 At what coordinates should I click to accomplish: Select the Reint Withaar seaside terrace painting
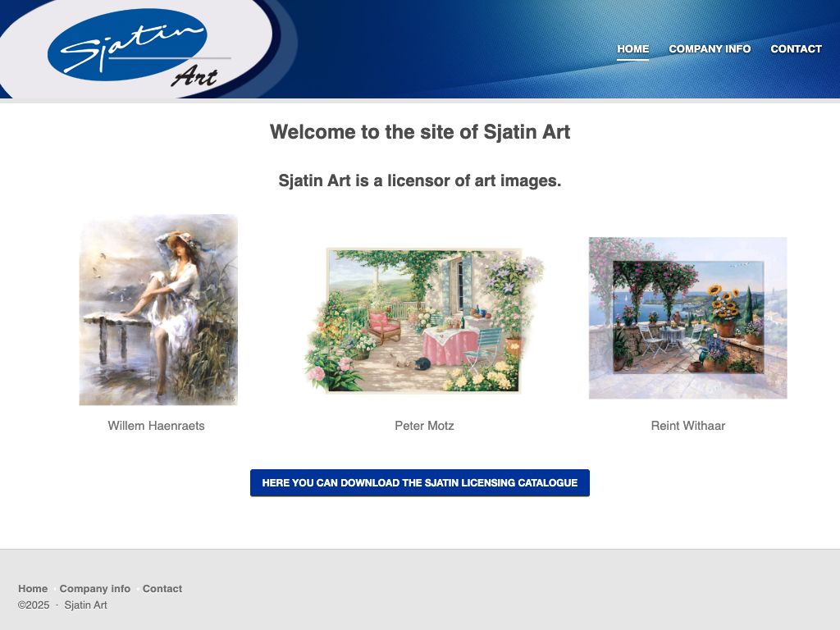pyautogui.click(x=688, y=317)
